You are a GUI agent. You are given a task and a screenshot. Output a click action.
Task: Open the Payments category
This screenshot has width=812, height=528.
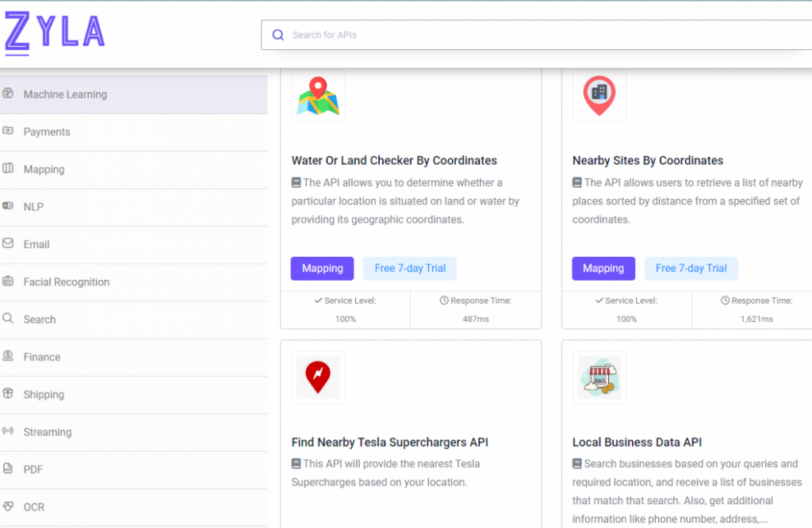coord(133,132)
